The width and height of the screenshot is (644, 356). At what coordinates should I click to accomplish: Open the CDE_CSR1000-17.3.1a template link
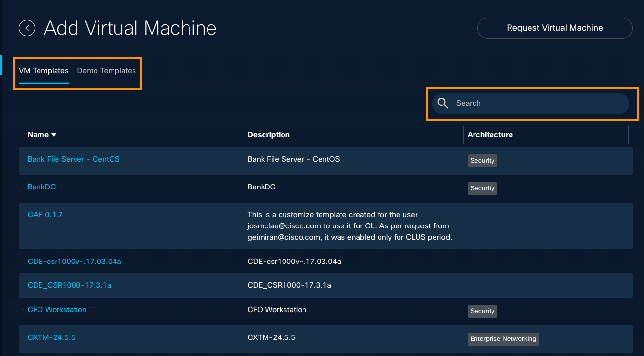click(69, 285)
